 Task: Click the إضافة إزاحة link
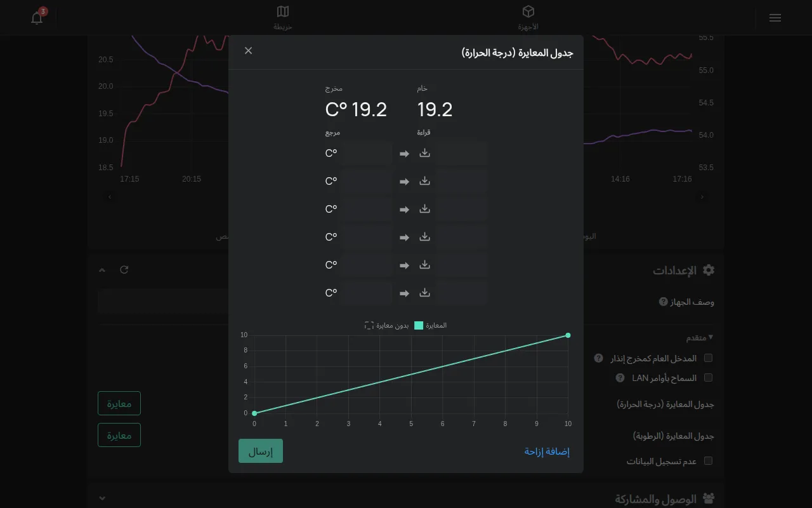click(x=547, y=451)
